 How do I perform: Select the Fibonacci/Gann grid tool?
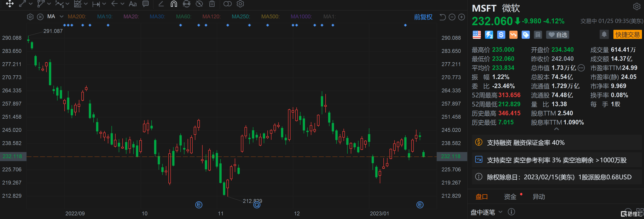tap(78, 4)
